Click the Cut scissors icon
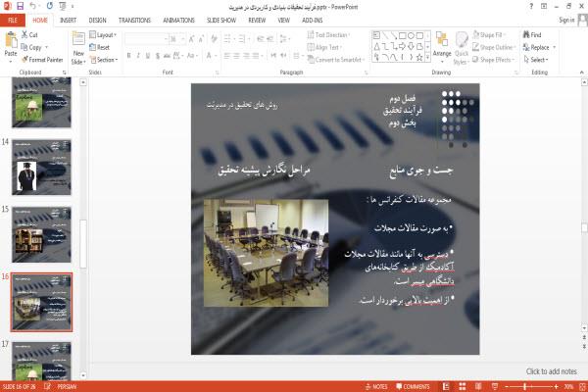The width and height of the screenshot is (588, 392). pos(24,34)
